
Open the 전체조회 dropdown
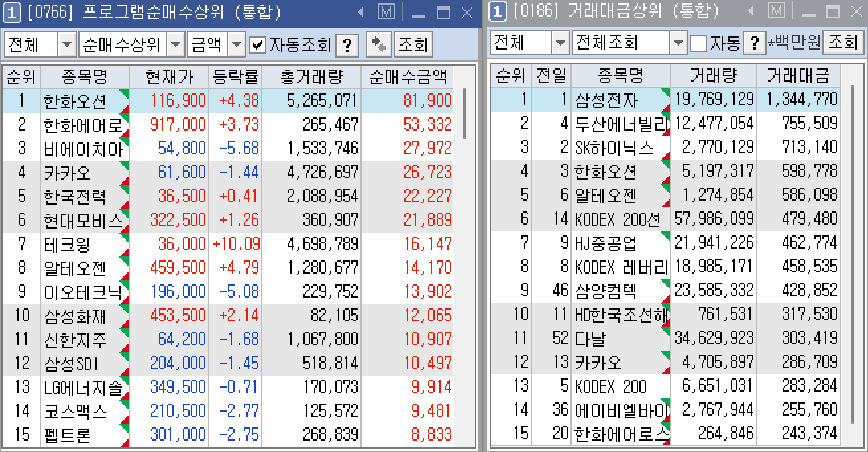(x=678, y=43)
